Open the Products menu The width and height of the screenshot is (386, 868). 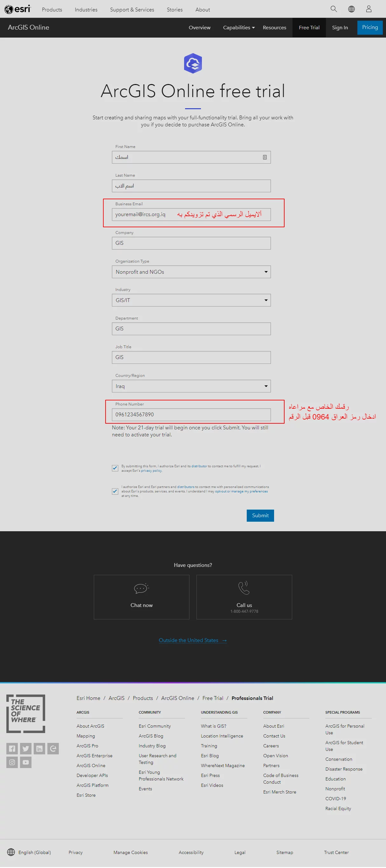[52, 10]
